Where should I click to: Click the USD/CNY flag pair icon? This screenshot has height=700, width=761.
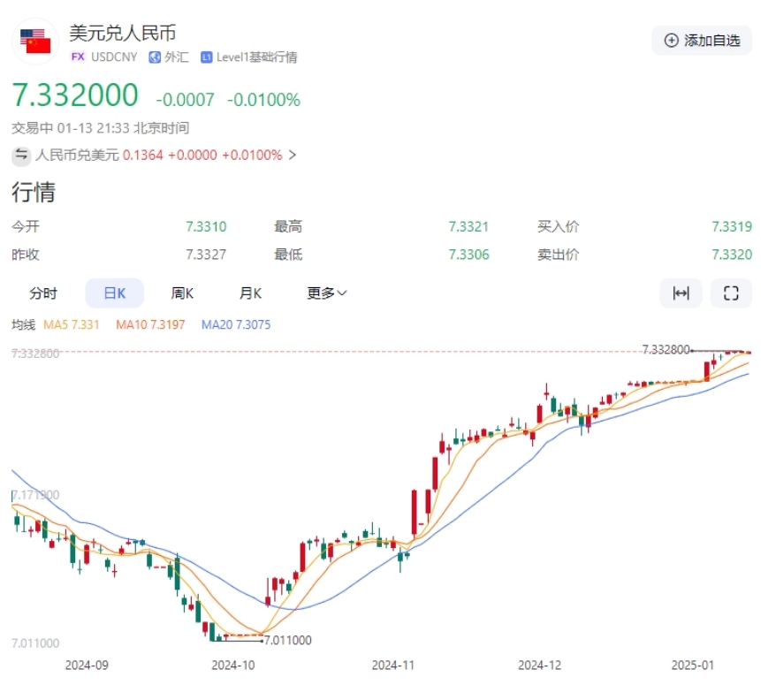(x=37, y=42)
